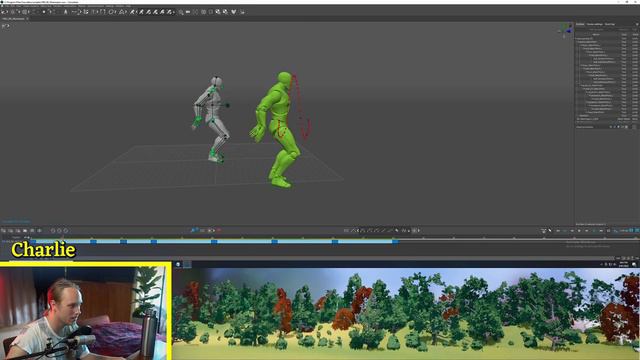Click the red record button above the timeline

click(218, 231)
